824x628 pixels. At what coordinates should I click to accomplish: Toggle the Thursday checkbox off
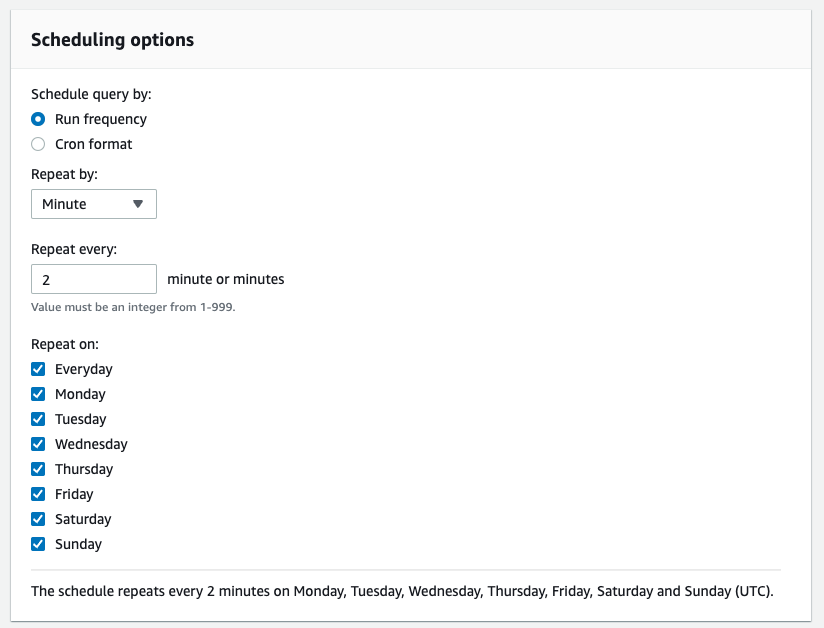pyautogui.click(x=38, y=469)
